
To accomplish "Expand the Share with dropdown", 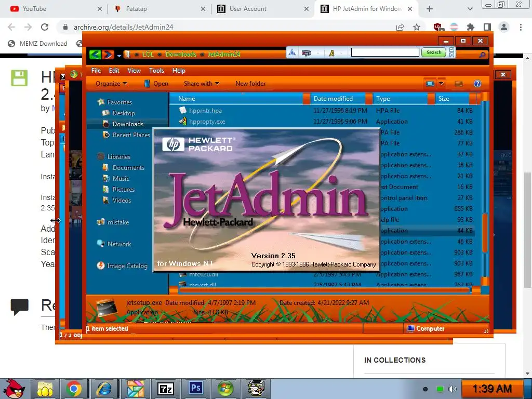I will (x=202, y=84).
